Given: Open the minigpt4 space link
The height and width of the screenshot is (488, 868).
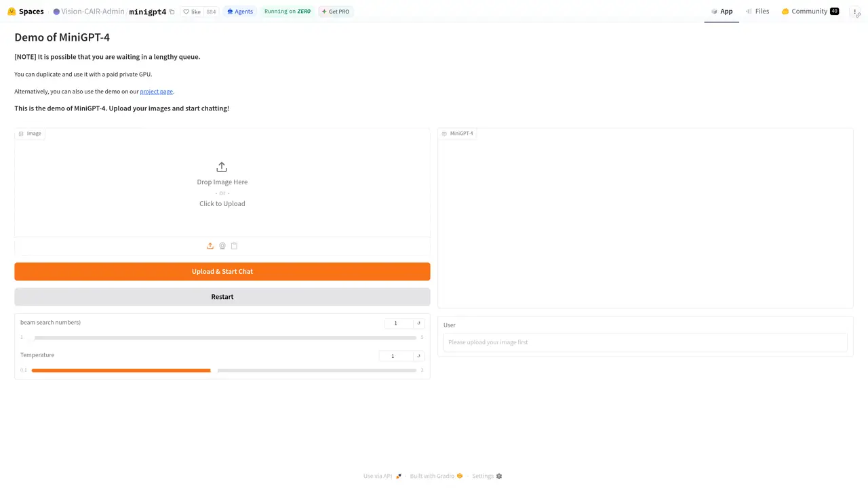Looking at the screenshot, I should (148, 12).
